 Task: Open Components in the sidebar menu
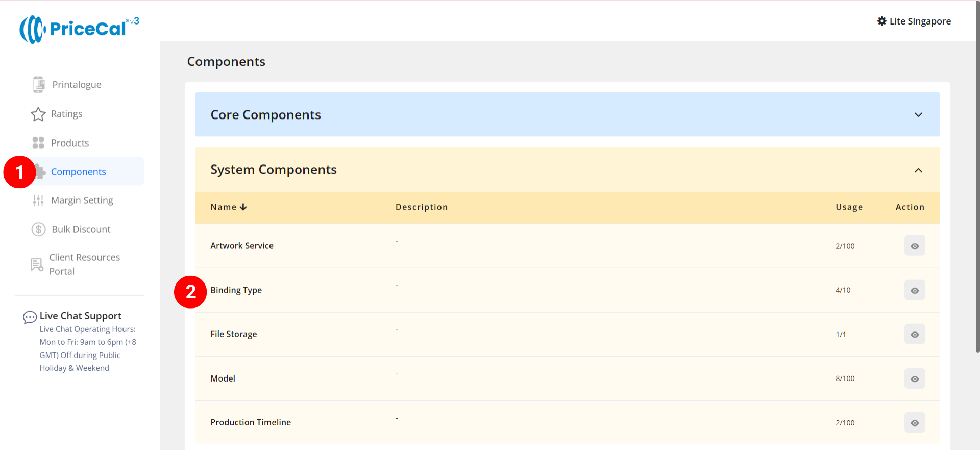coord(79,172)
